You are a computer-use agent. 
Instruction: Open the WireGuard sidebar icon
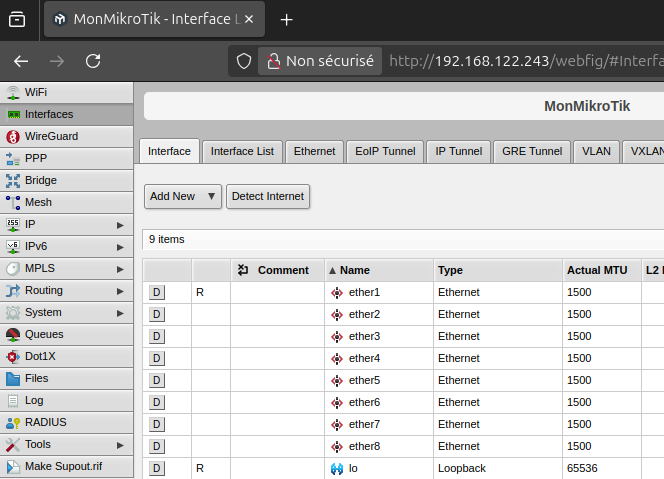coord(13,136)
